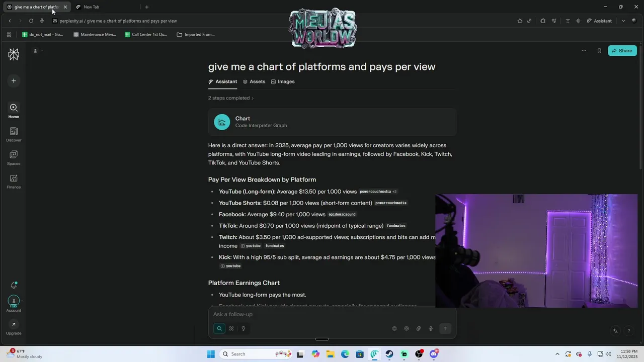The width and height of the screenshot is (644, 362).
Task: Attach a file with the paperclip icon
Action: 419,328
